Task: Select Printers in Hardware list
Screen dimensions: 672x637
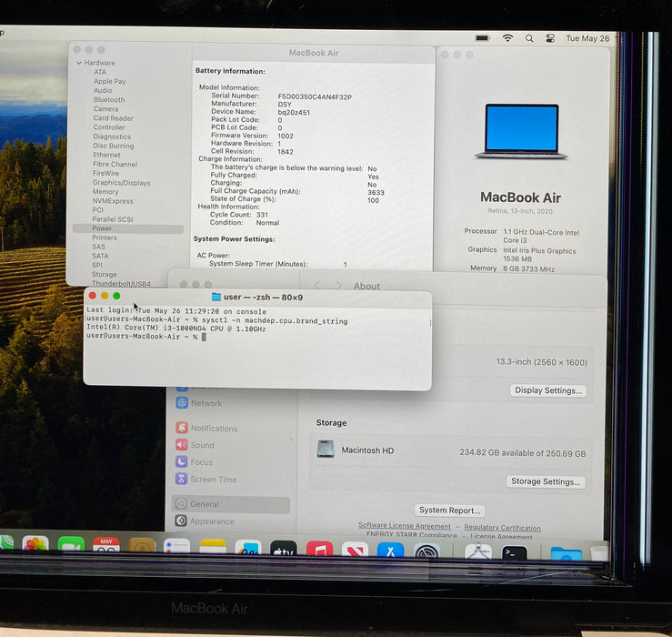Action: 105,238
